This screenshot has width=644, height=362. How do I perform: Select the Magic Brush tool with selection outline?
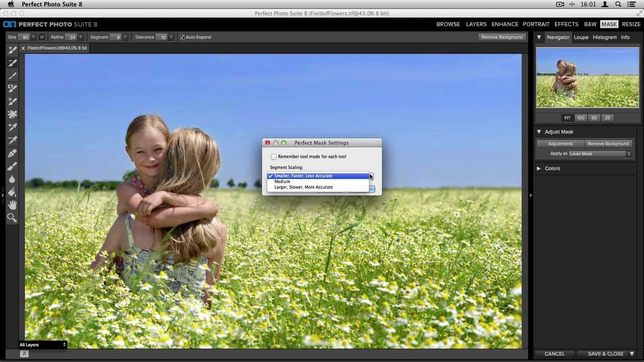pos(13,88)
